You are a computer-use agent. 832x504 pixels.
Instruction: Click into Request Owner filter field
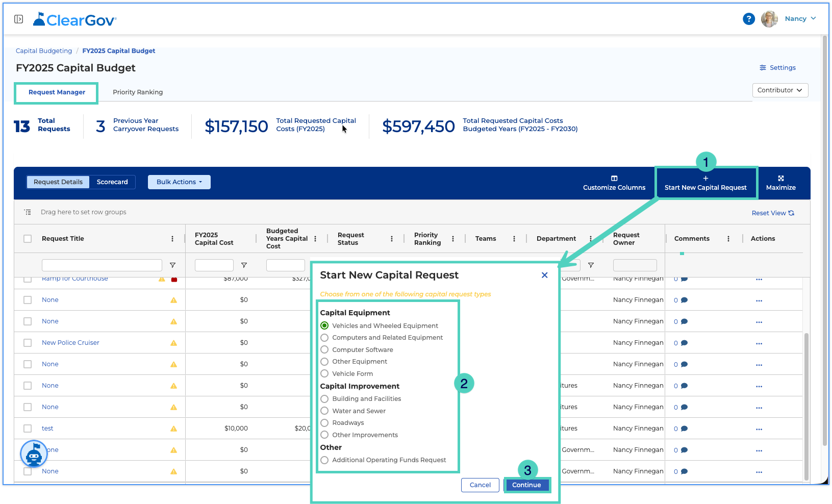(x=635, y=265)
